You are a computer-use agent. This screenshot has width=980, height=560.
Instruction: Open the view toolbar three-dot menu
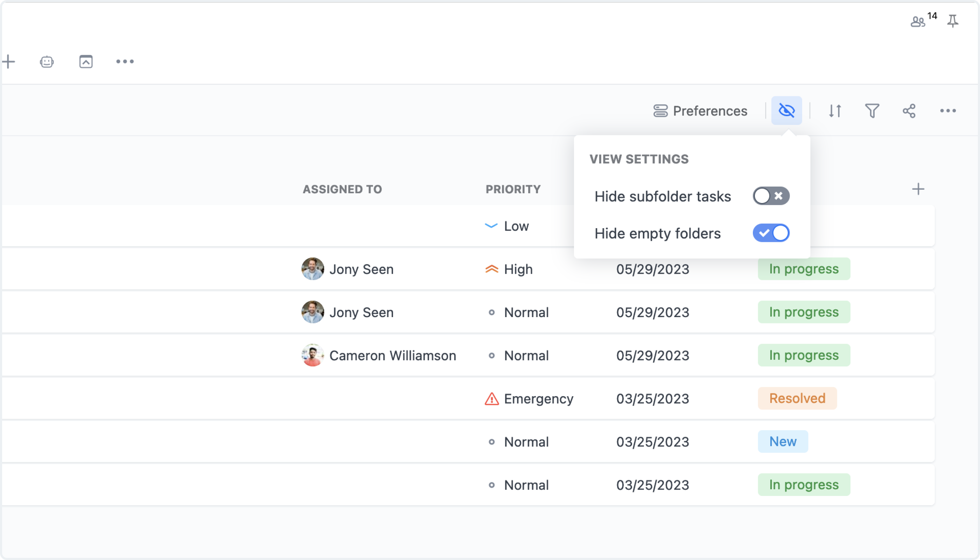[948, 111]
